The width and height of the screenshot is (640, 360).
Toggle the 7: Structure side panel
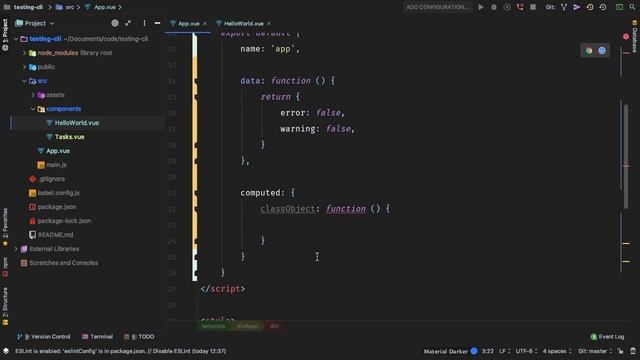pyautogui.click(x=5, y=307)
